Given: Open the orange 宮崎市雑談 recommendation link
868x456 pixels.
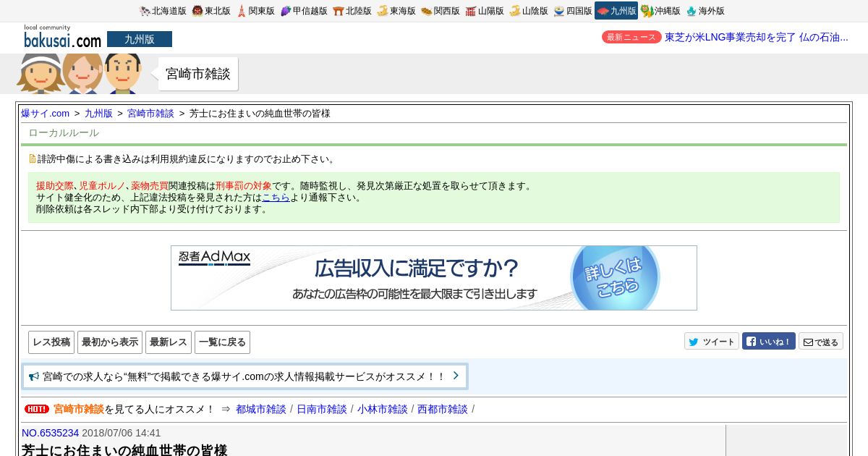Looking at the screenshot, I should tap(79, 409).
